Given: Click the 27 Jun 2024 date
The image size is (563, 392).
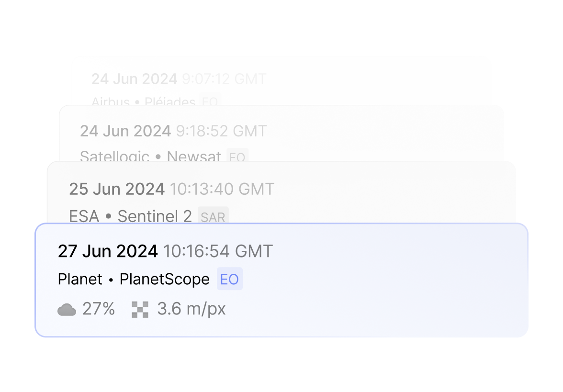Looking at the screenshot, I should coord(108,251).
